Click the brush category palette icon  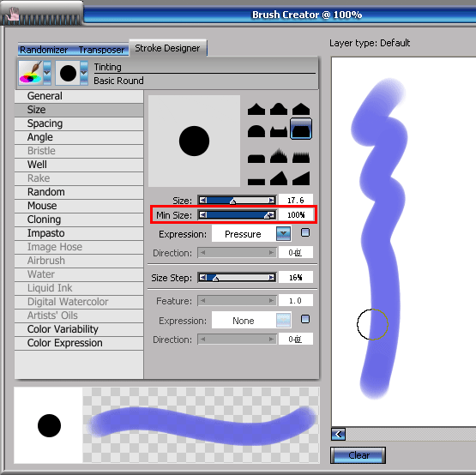click(x=31, y=73)
